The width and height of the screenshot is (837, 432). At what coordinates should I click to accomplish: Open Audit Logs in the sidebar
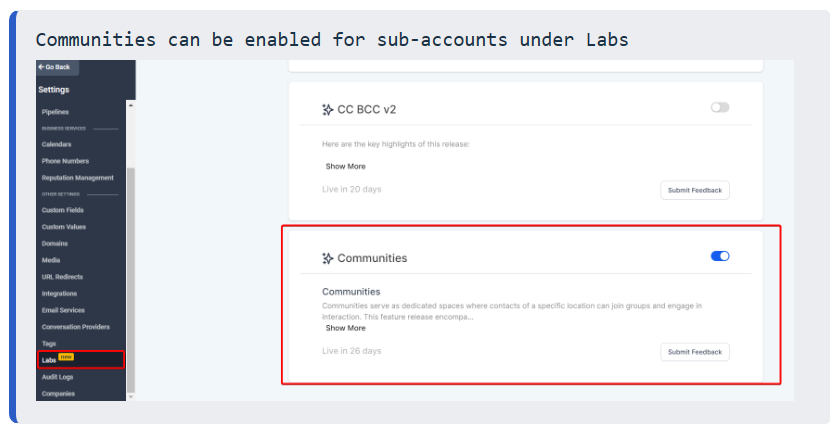pos(58,377)
